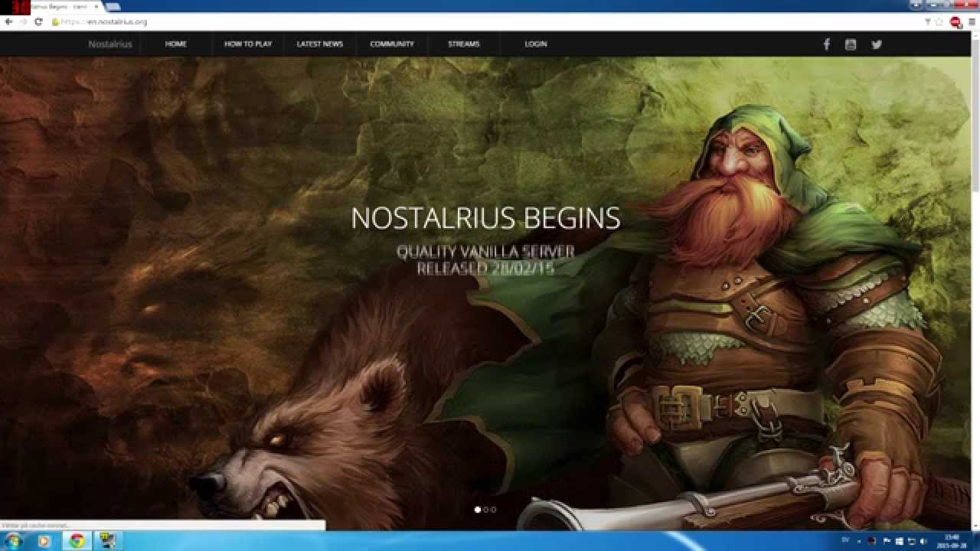Click the RELEASED 28/02/15 text

click(485, 269)
